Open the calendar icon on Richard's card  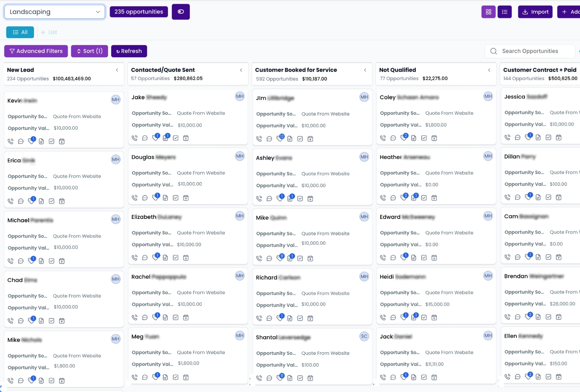(310, 318)
